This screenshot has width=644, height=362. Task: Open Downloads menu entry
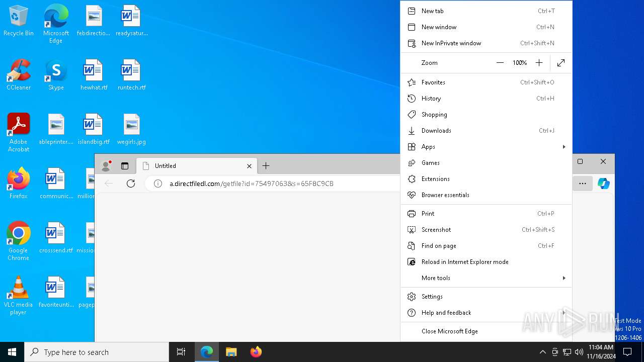486,130
